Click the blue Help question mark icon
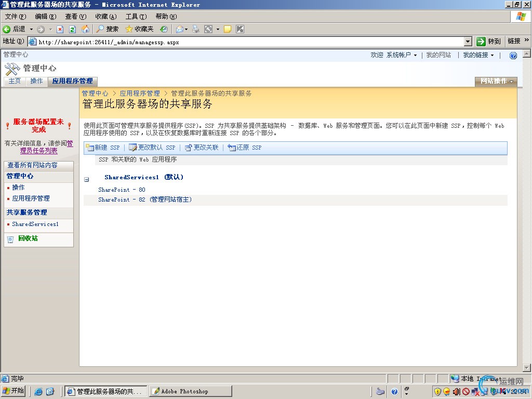The height and width of the screenshot is (399, 532). coord(513,55)
